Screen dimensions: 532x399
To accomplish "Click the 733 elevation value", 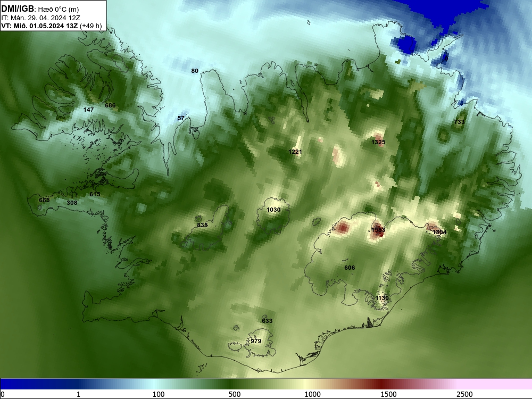I will click(459, 122).
